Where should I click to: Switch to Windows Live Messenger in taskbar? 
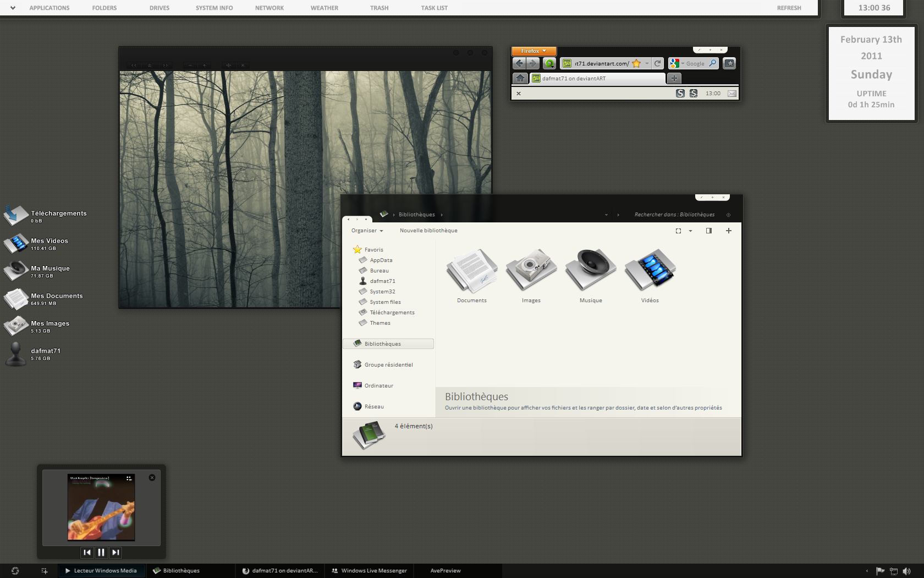click(x=369, y=571)
